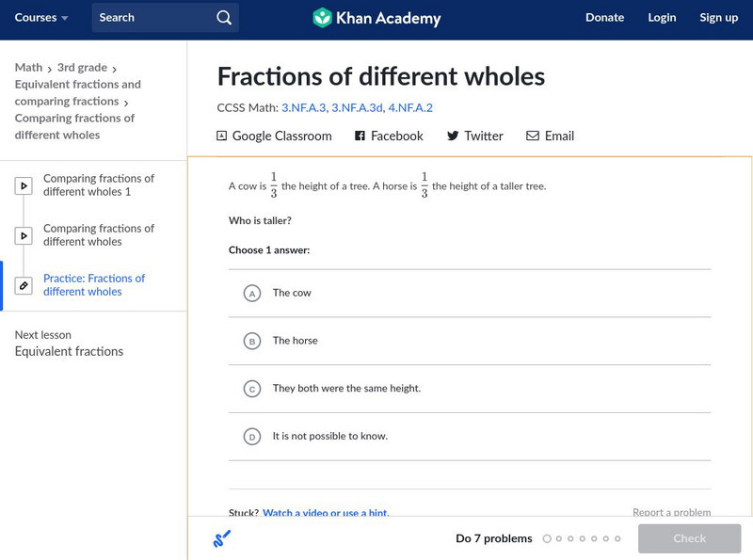
Task: Open the scratchpad pencil tool
Action: (x=221, y=539)
